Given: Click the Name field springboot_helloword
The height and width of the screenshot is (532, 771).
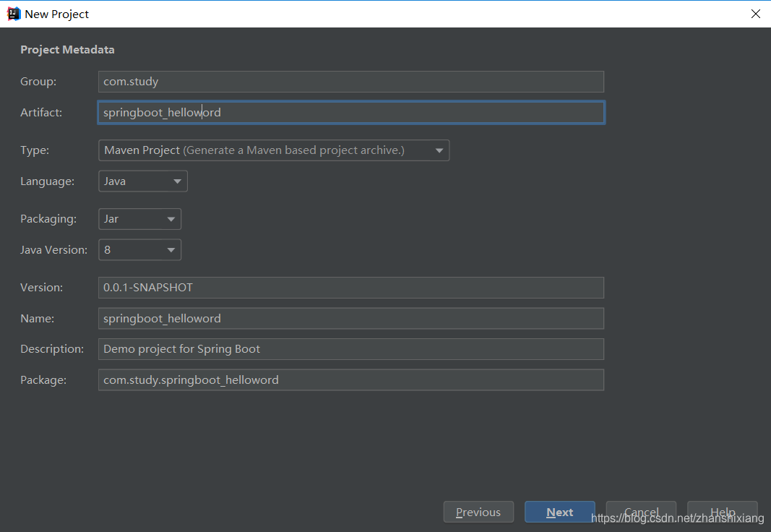Looking at the screenshot, I should (351, 319).
